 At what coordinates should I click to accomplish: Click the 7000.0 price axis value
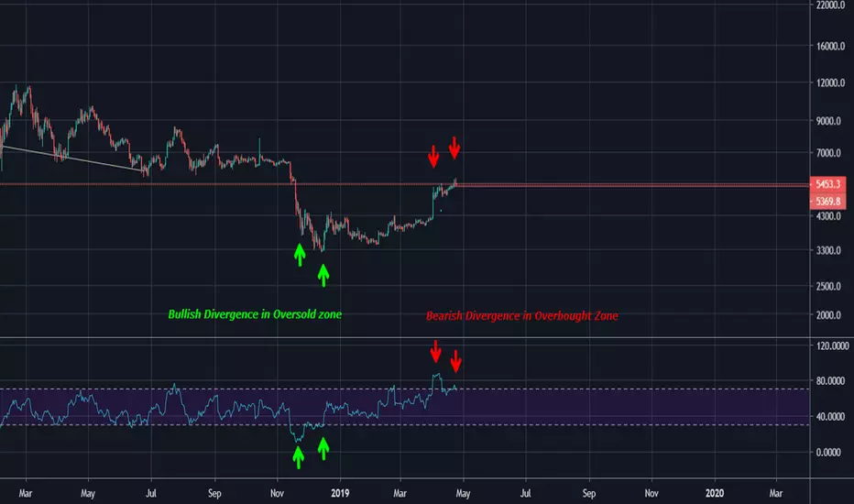(830, 153)
